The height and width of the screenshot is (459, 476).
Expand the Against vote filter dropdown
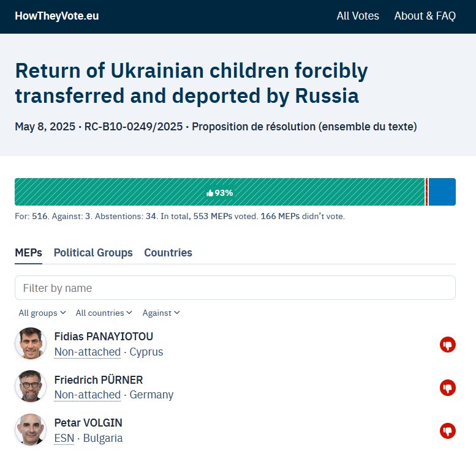[161, 313]
